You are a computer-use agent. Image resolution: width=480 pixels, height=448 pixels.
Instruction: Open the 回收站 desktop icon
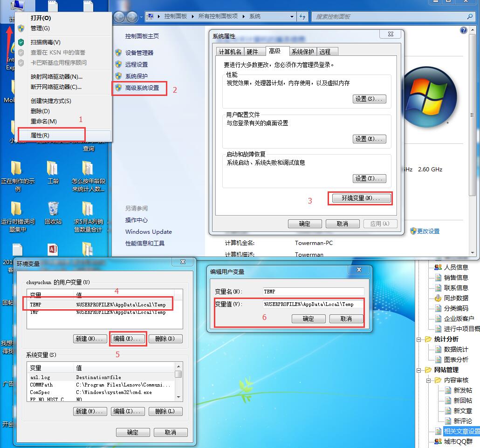[53, 213]
